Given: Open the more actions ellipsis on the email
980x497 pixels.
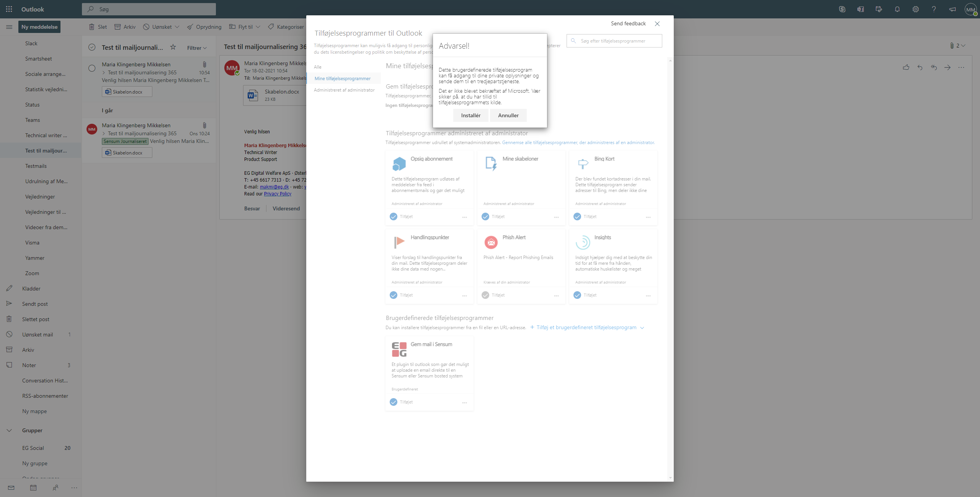Looking at the screenshot, I should coord(961,67).
